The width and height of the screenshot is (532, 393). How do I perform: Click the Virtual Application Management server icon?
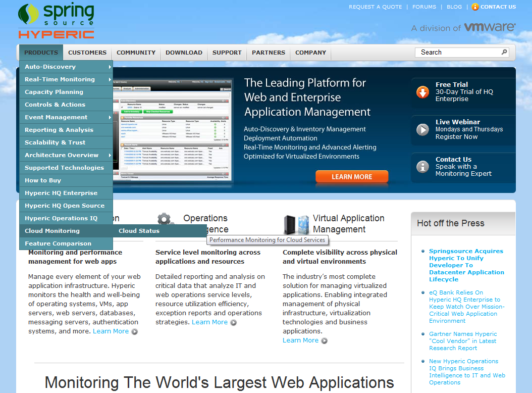point(296,224)
